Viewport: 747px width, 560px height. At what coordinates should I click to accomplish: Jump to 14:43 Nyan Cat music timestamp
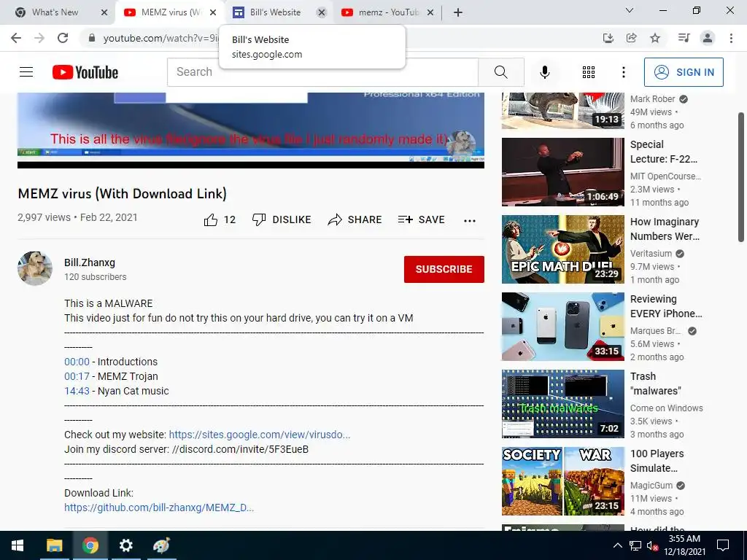coord(77,391)
